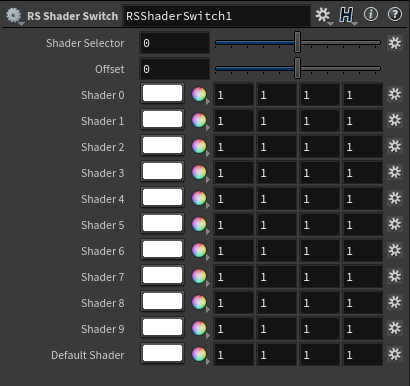Click the gear icon on Shader 6 row
The width and height of the screenshot is (410, 386).
click(x=395, y=251)
